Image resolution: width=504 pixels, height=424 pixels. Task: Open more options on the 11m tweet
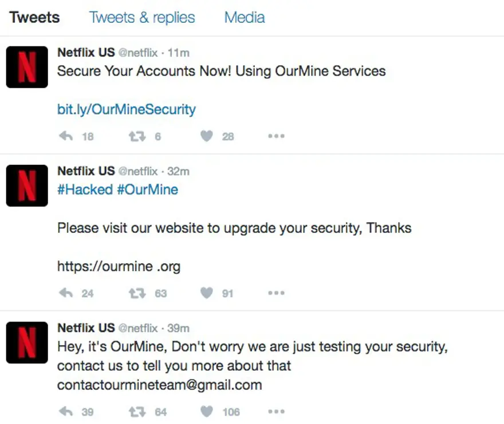point(276,136)
